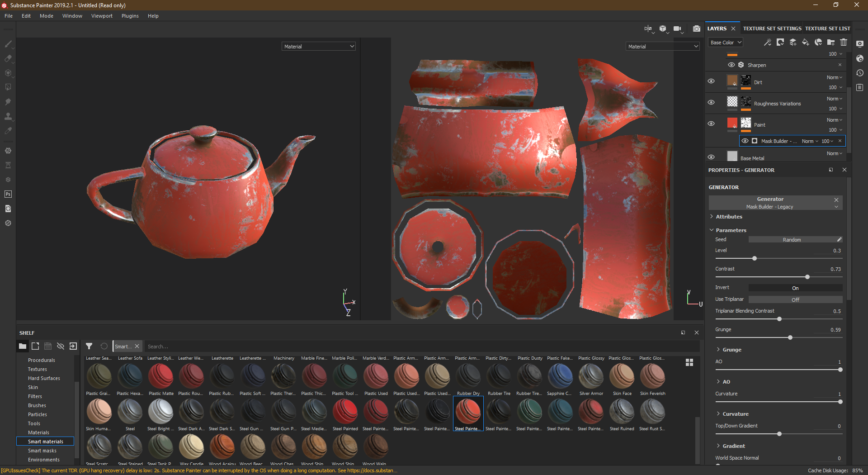Image resolution: width=868 pixels, height=475 pixels.
Task: Toggle the Invert parameter
Action: click(795, 288)
